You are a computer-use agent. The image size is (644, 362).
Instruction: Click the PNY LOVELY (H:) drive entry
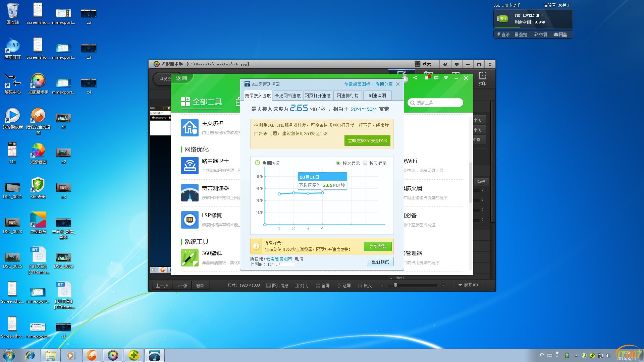click(533, 19)
